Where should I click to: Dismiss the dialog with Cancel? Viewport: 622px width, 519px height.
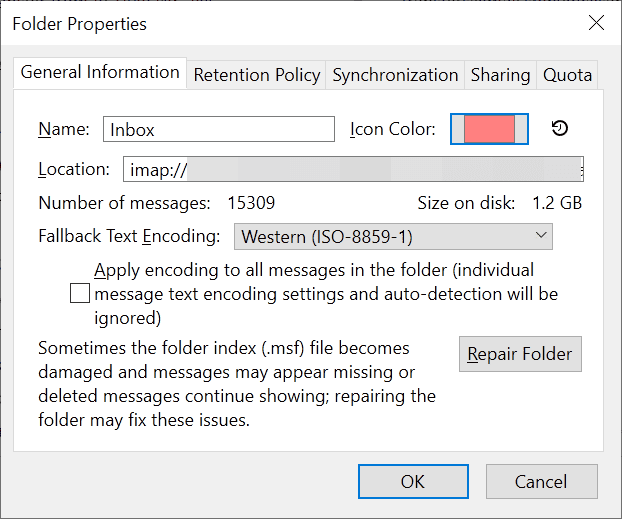click(x=541, y=482)
